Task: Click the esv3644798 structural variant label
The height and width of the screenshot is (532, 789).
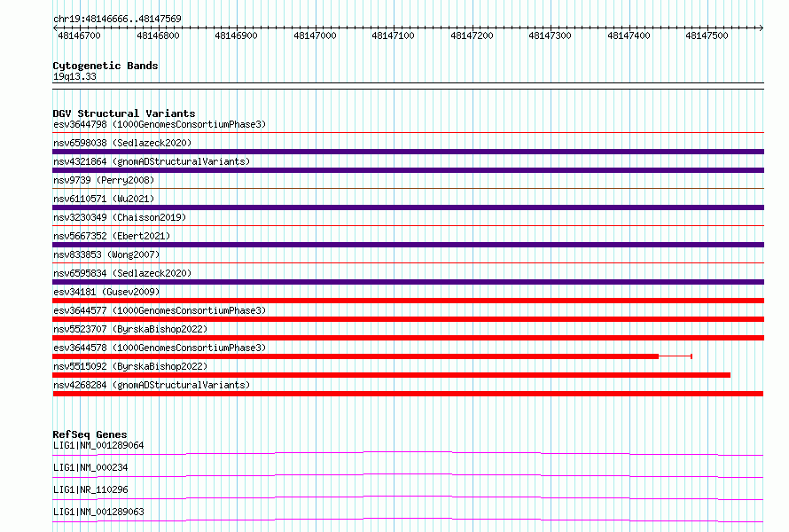Action: point(160,124)
